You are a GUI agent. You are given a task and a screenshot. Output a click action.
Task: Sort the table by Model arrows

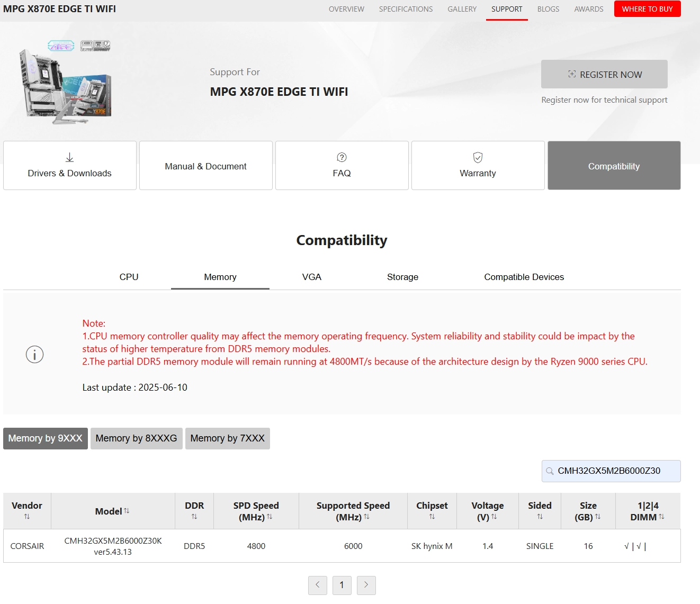127,511
